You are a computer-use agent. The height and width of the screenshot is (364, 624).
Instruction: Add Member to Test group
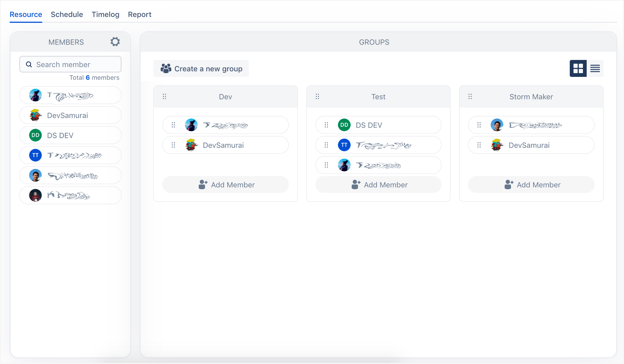tap(378, 185)
